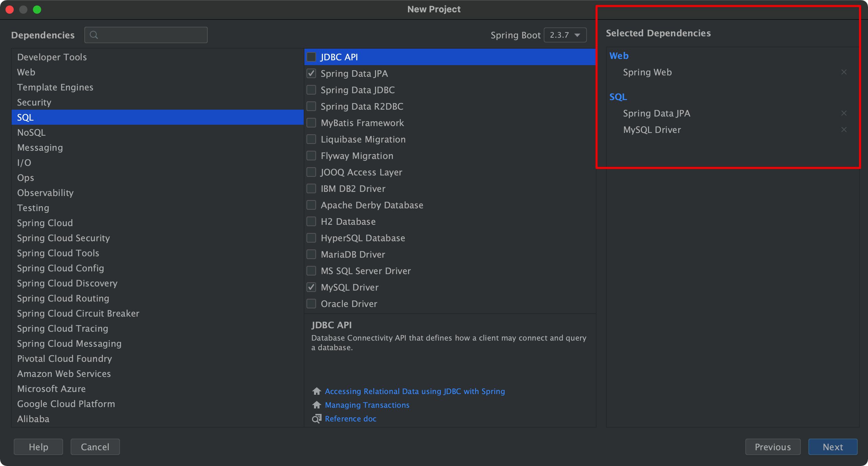The height and width of the screenshot is (466, 868).
Task: Select the Security category
Action: 34,102
